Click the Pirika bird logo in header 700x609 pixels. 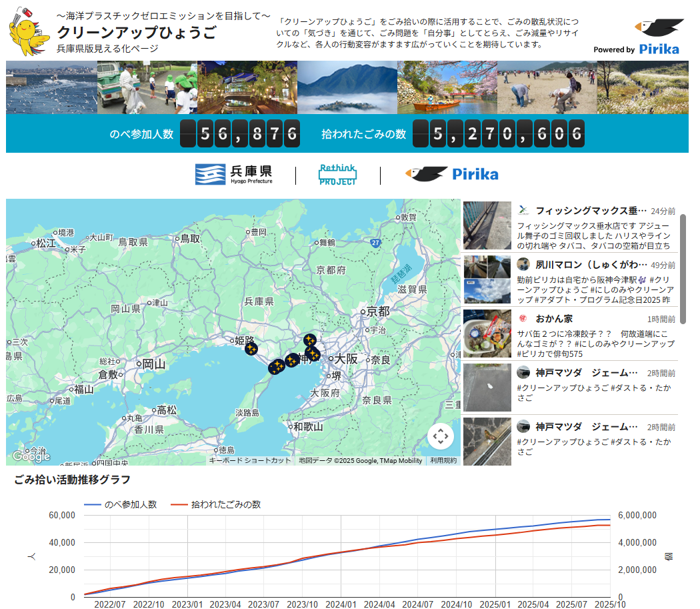[659, 30]
